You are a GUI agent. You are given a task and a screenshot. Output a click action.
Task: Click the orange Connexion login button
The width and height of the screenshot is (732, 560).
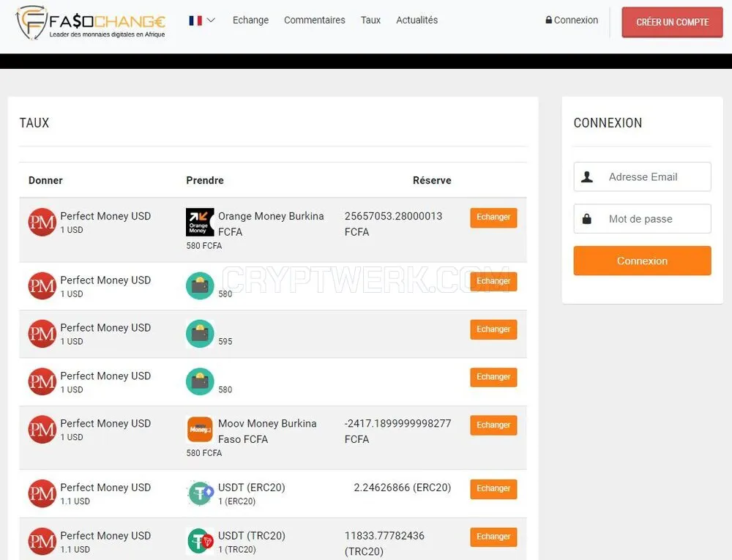point(642,261)
